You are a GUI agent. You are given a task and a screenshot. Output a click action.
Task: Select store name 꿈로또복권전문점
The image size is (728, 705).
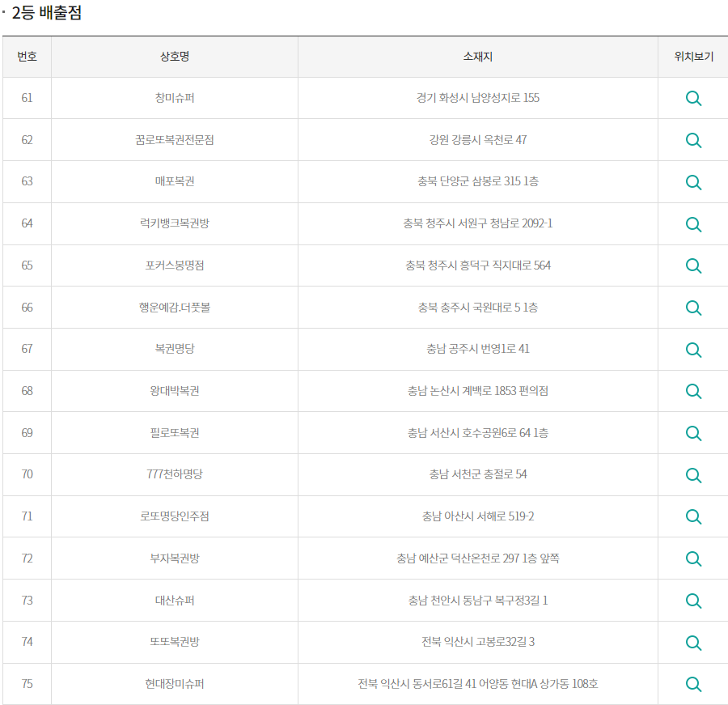pos(175,139)
